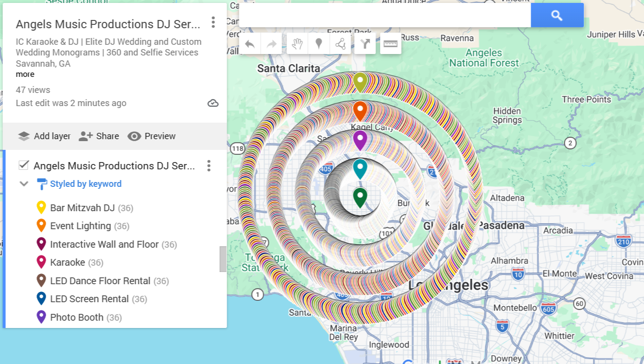644x364 pixels.
Task: Click the Redo arrow icon
Action: 271,43
